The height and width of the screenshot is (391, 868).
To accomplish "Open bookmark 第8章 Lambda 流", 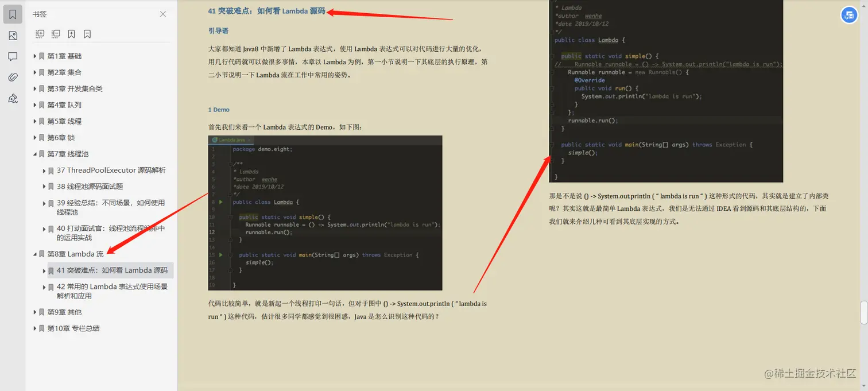I will (75, 254).
